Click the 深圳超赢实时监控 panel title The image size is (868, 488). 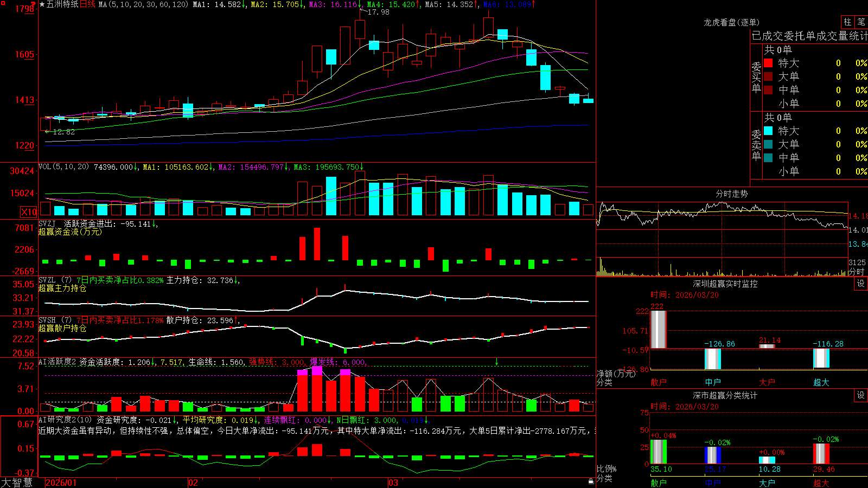725,284
